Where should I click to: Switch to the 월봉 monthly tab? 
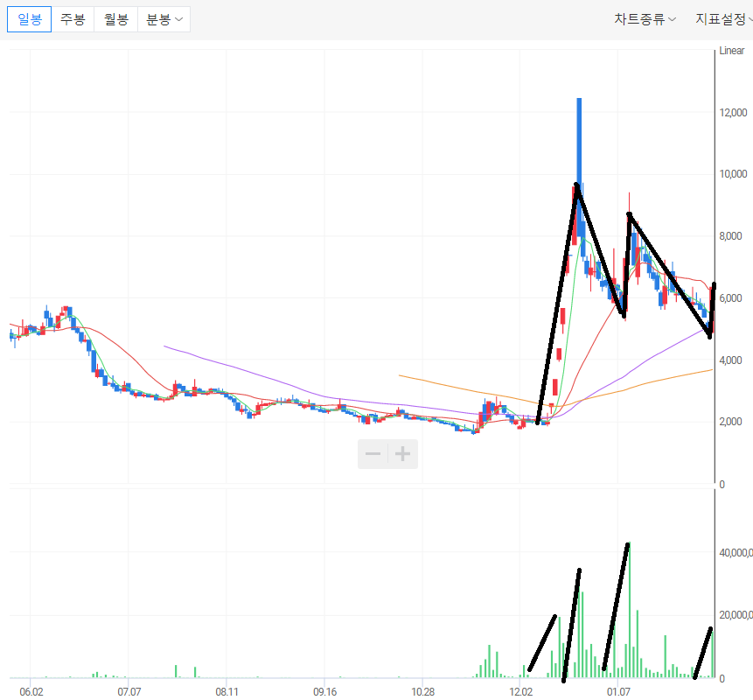(x=115, y=19)
